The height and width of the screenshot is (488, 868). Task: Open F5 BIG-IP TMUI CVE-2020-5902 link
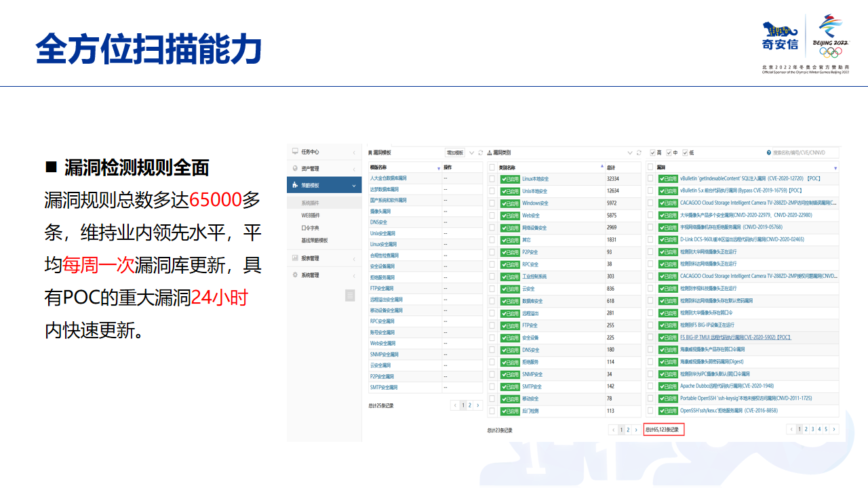click(736, 337)
